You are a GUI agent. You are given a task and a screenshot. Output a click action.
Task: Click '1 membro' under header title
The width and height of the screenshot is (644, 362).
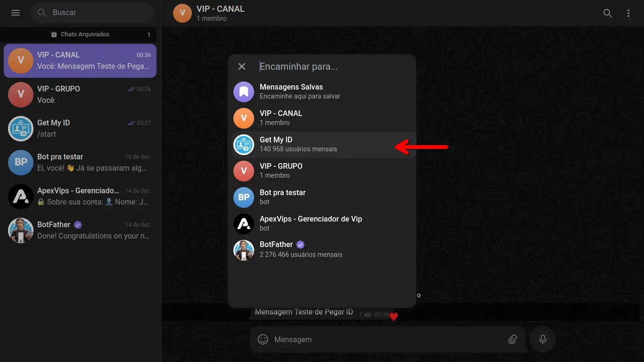tap(212, 18)
